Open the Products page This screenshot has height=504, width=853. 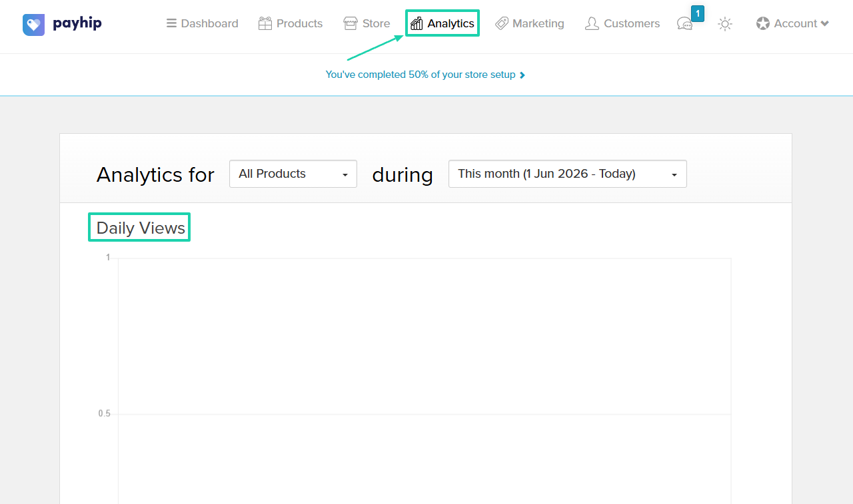290,23
